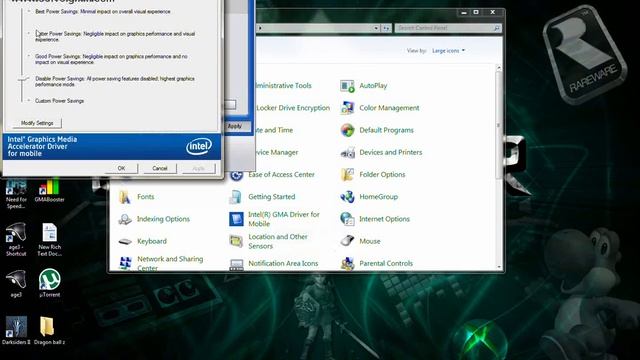Open the Administrative Tools link
Image resolution: width=640 pixels, height=360 pixels.
(x=283, y=86)
